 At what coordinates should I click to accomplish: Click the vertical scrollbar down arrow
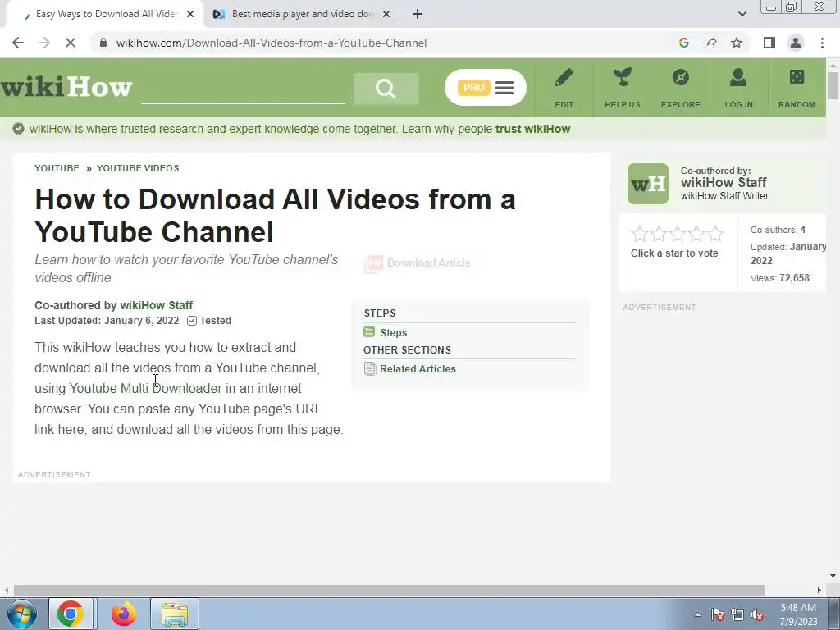(833, 576)
